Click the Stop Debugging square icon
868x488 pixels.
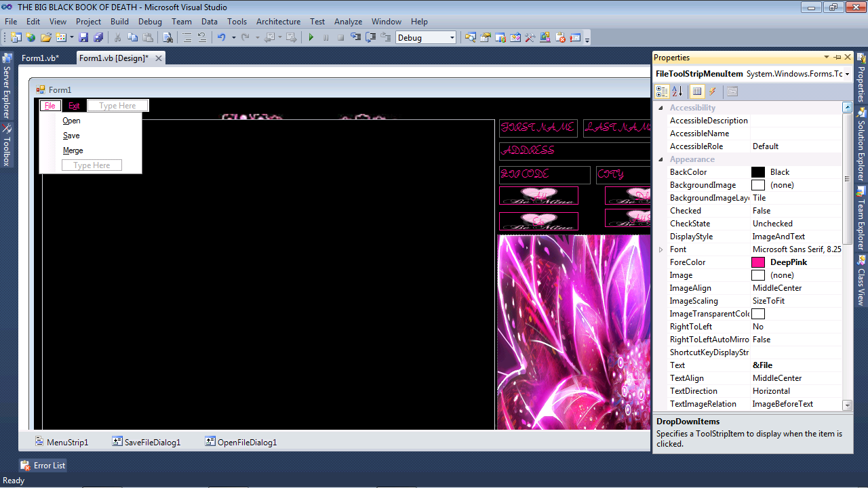tap(340, 38)
